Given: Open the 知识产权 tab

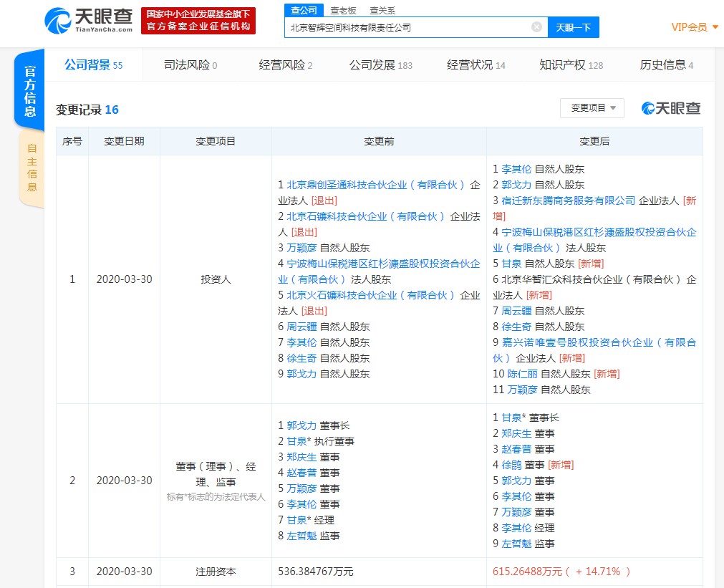Looking at the screenshot, I should (x=571, y=65).
